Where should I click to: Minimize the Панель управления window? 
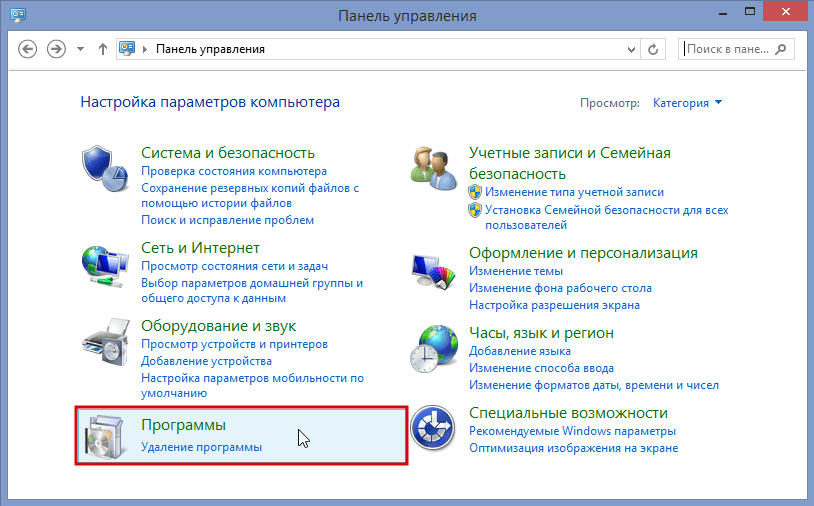pyautogui.click(x=722, y=12)
